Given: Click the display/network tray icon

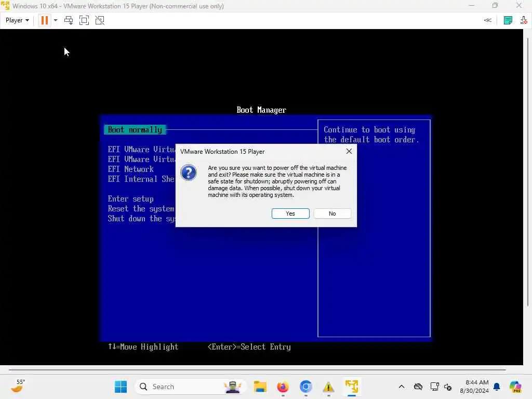Looking at the screenshot, I should [434, 387].
